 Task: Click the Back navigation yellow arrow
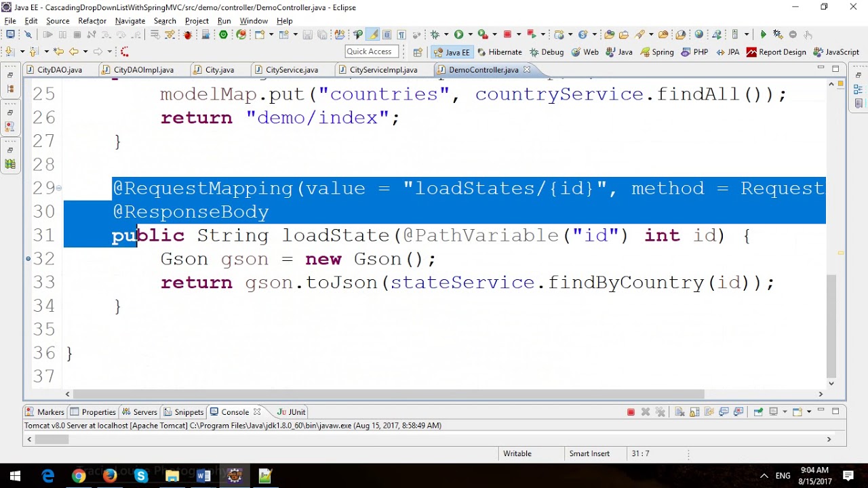pyautogui.click(x=74, y=52)
